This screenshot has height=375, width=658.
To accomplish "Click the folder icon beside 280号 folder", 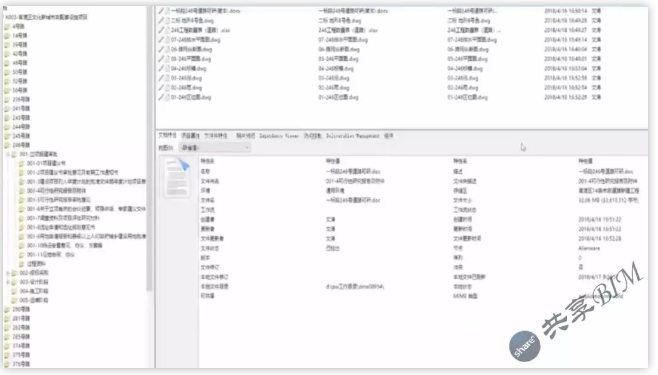I will [7, 309].
